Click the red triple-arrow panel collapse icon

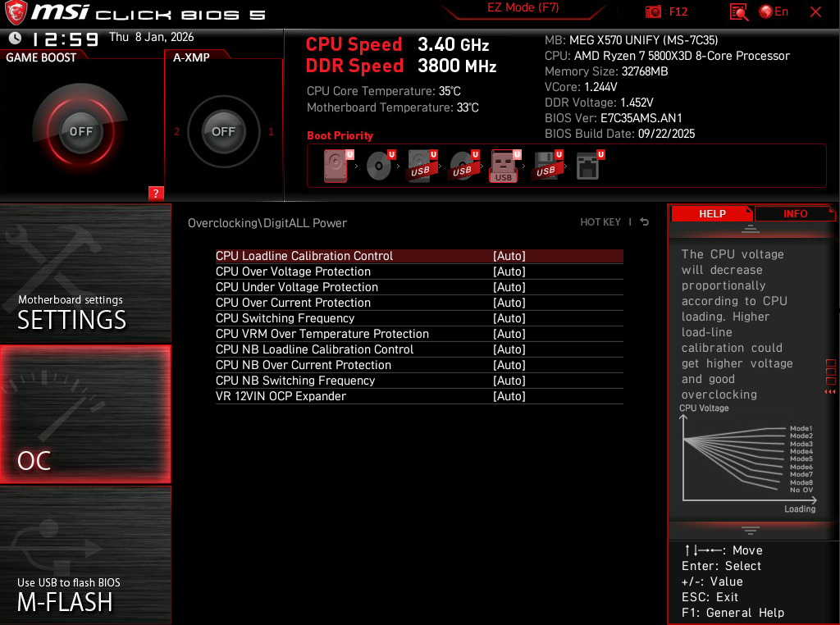tap(830, 392)
